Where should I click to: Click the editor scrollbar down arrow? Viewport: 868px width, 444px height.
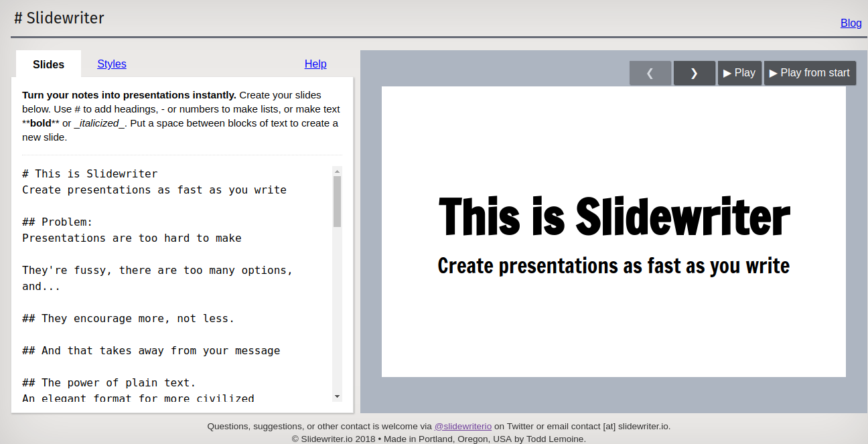(x=337, y=396)
